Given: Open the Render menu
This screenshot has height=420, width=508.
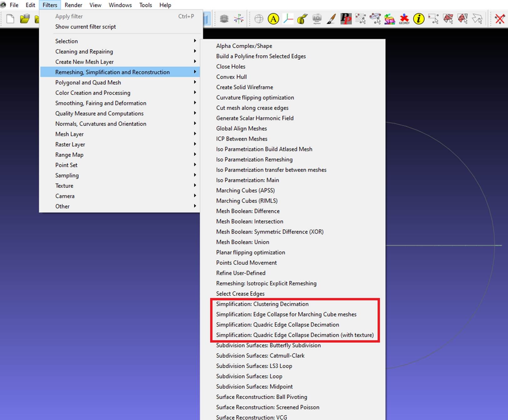Looking at the screenshot, I should pos(73,5).
